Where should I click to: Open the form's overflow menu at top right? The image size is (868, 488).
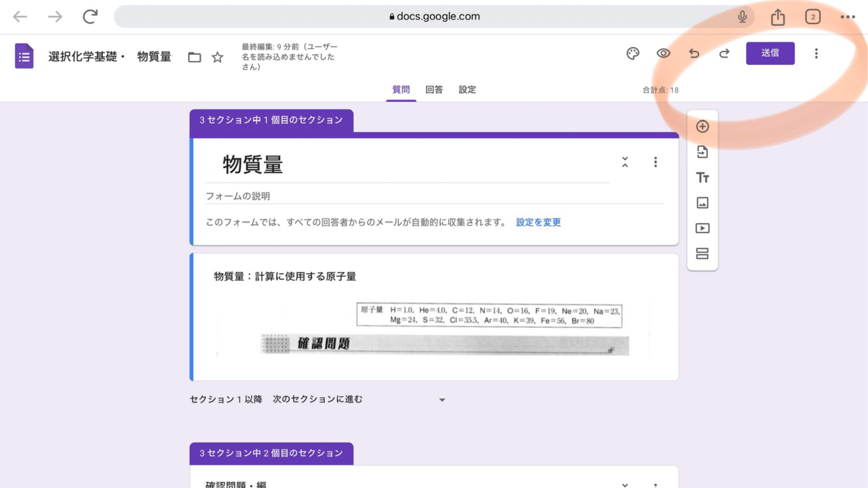[x=816, y=53]
